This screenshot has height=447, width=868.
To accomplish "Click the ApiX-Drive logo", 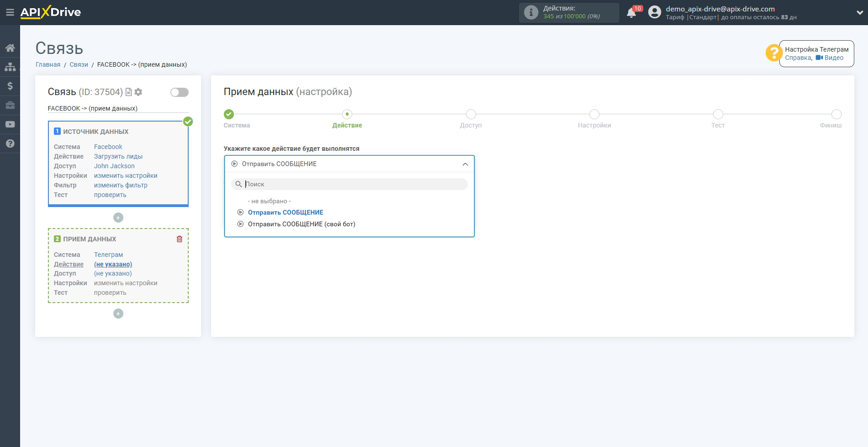I will pyautogui.click(x=51, y=12).
